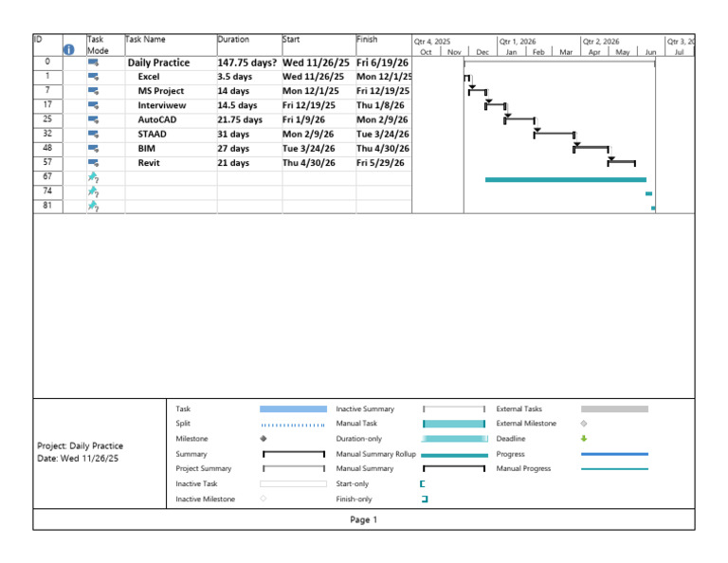Click the 31 days duration cell
Screen dimensions: 728x563
tap(249, 135)
